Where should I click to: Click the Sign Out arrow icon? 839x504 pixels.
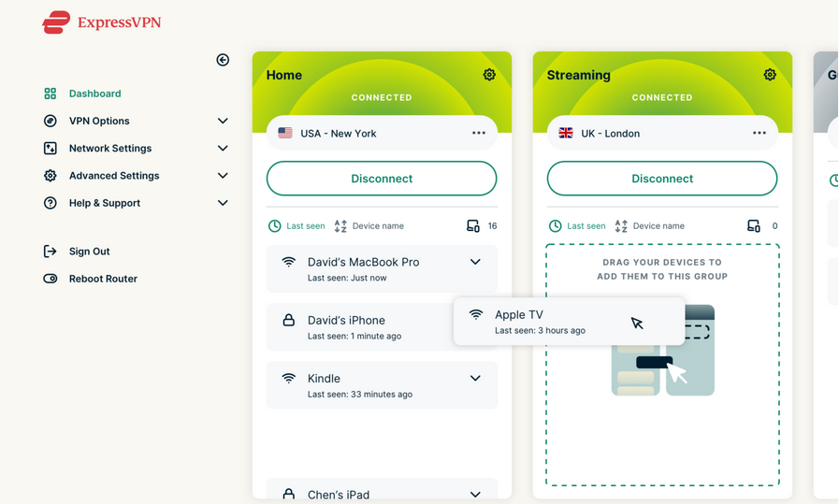point(51,252)
